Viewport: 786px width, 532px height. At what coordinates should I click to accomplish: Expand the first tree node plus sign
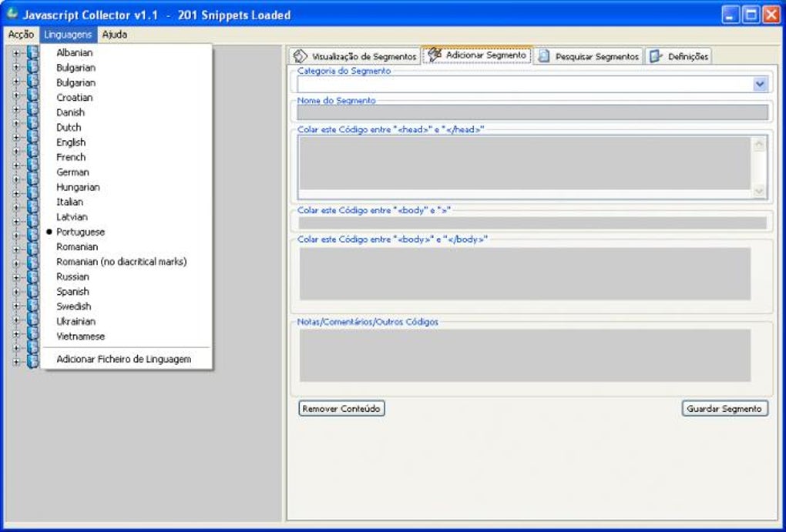click(x=15, y=53)
